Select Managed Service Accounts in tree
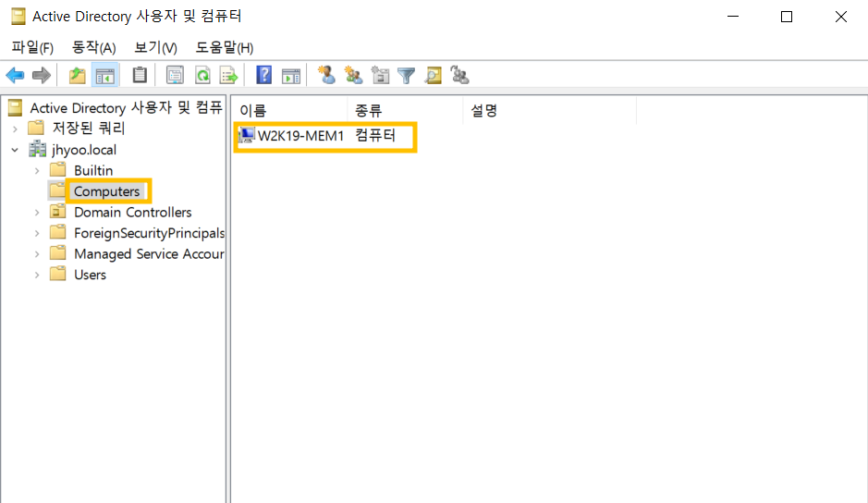 [149, 253]
